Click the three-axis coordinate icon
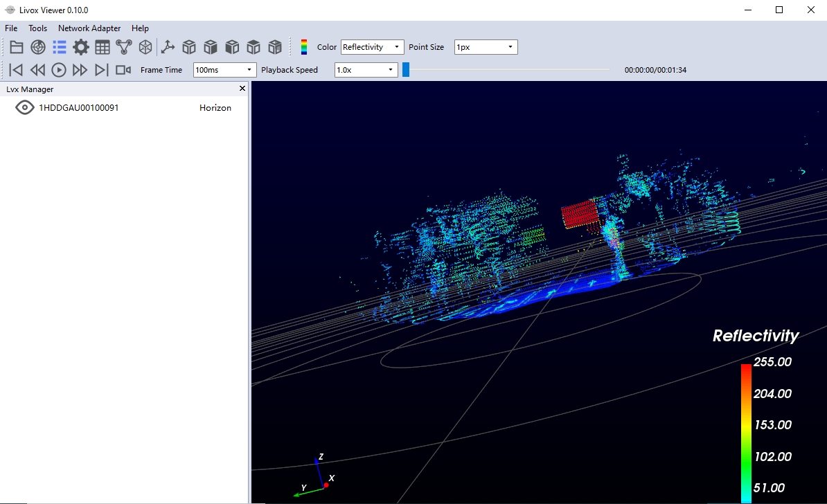The height and width of the screenshot is (504, 827). (x=168, y=47)
